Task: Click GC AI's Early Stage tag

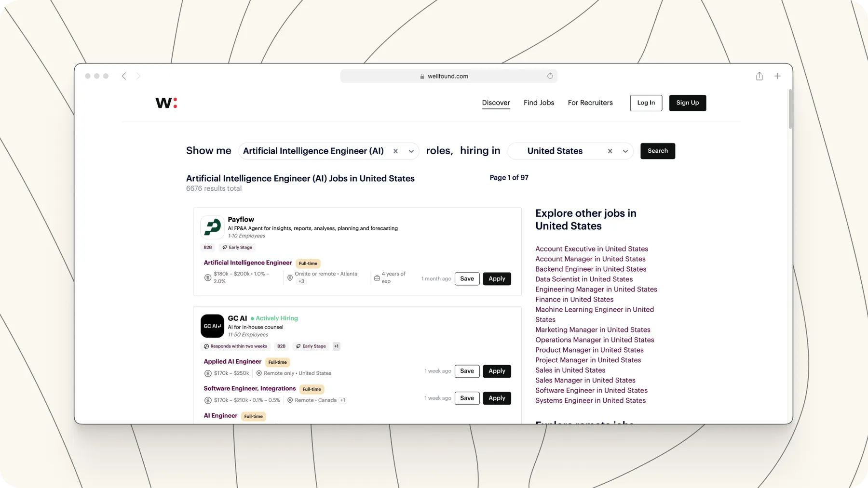Action: (x=311, y=346)
